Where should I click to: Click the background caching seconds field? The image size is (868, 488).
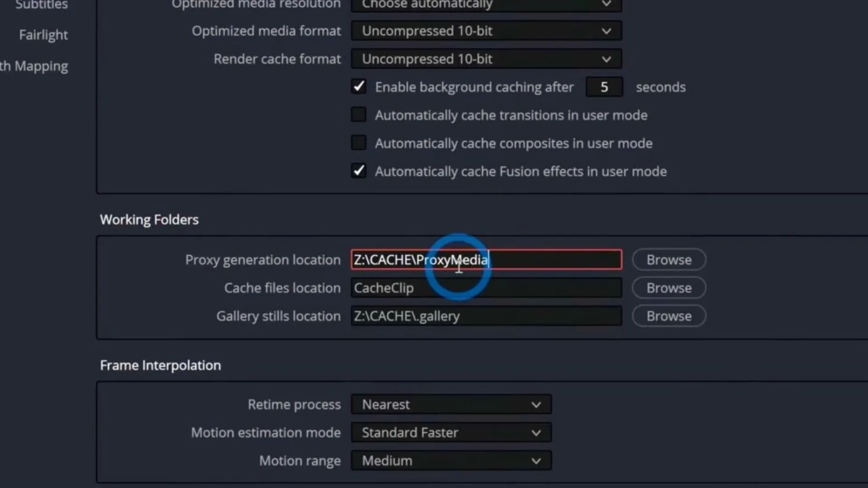click(x=604, y=87)
